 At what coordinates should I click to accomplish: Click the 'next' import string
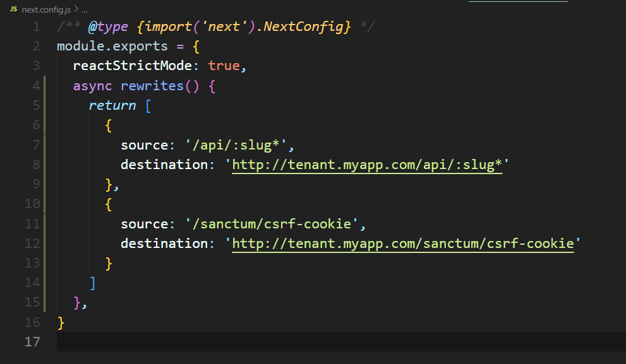[x=224, y=26]
